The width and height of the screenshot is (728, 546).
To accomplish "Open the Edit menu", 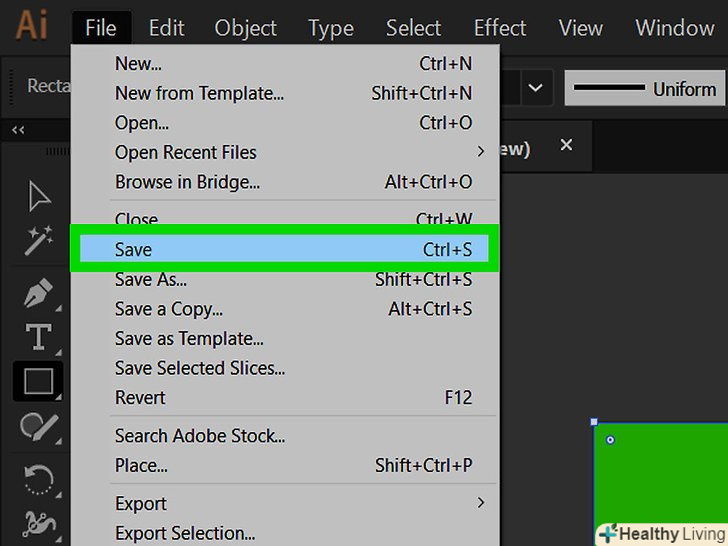I will click(166, 28).
